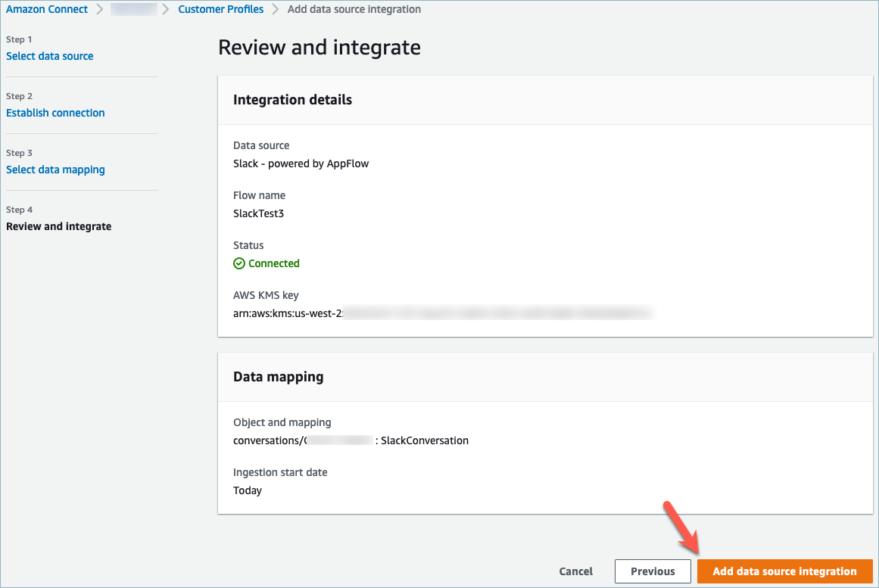The image size is (879, 588).
Task: Open the Amazon Connect breadcrumb link
Action: 47,9
